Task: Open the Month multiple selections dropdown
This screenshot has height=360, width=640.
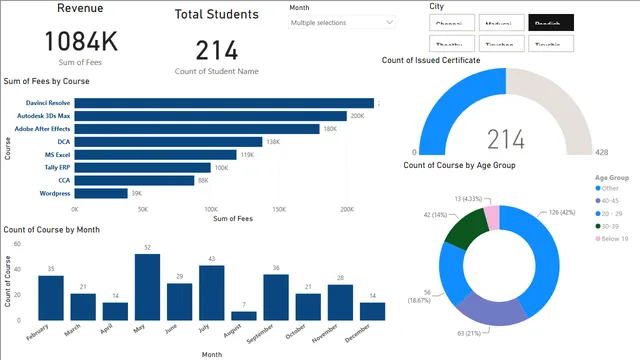Action: [x=342, y=22]
